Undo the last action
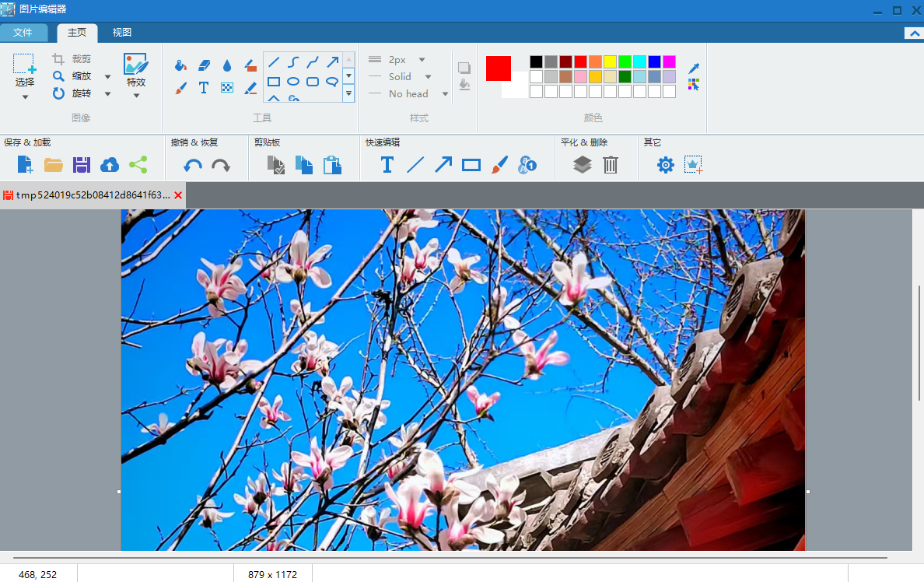This screenshot has width=924, height=582. pyautogui.click(x=193, y=165)
